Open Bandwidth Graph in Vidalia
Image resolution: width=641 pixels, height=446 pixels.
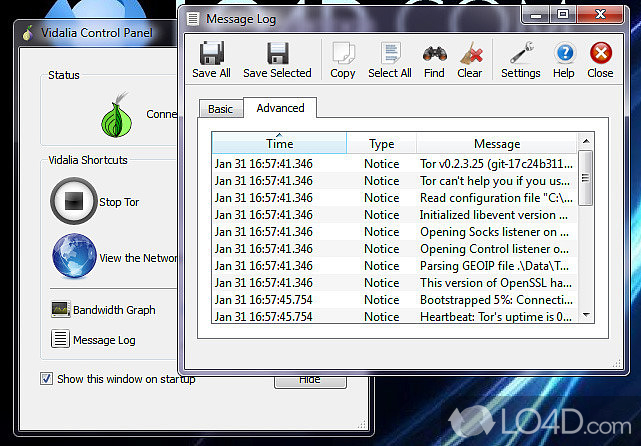coord(103,310)
